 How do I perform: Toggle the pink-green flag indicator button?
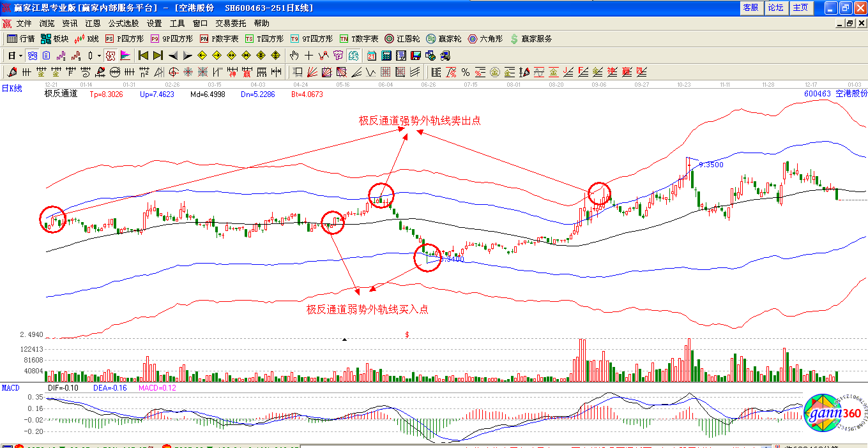125,56
